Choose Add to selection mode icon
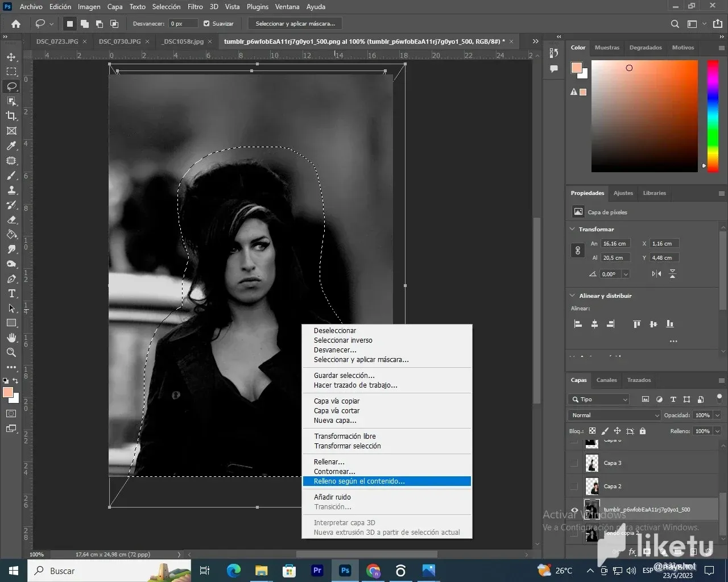The width and height of the screenshot is (728, 582). tap(85, 24)
